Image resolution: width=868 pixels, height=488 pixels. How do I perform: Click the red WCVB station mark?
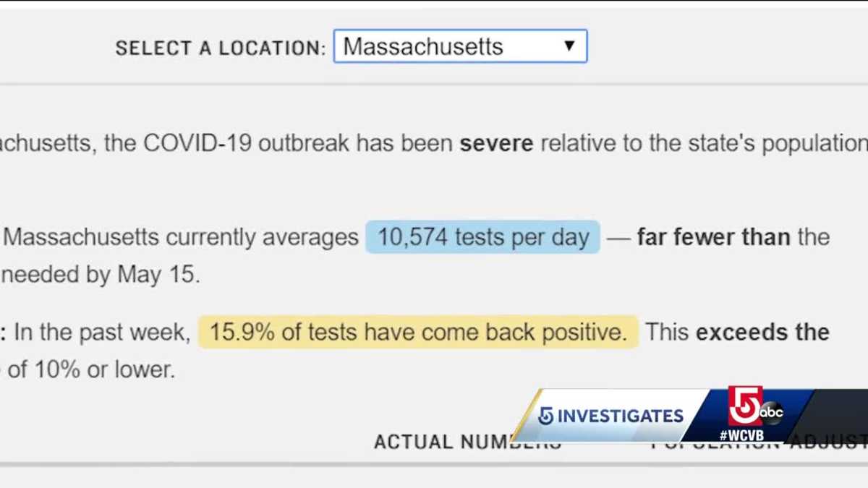[x=744, y=407]
